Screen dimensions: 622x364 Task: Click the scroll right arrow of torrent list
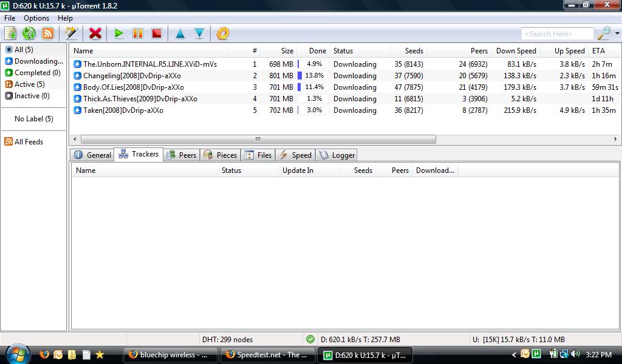615,139
